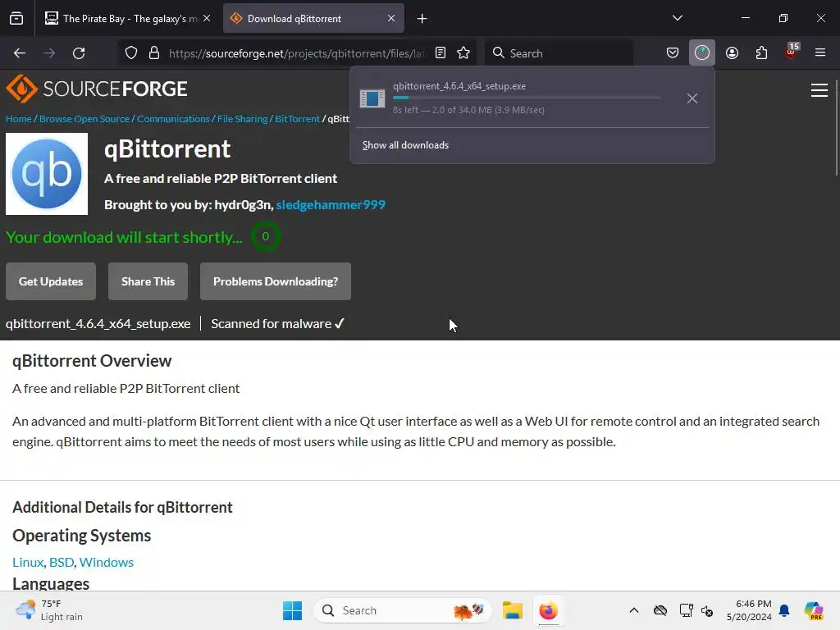Save page to Pocket
The image size is (840, 630).
click(x=673, y=53)
